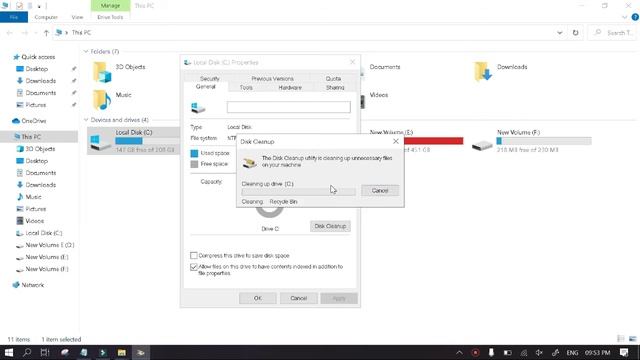Open the View ribbon tab
Image resolution: width=640 pixels, height=360 pixels.
click(x=77, y=17)
